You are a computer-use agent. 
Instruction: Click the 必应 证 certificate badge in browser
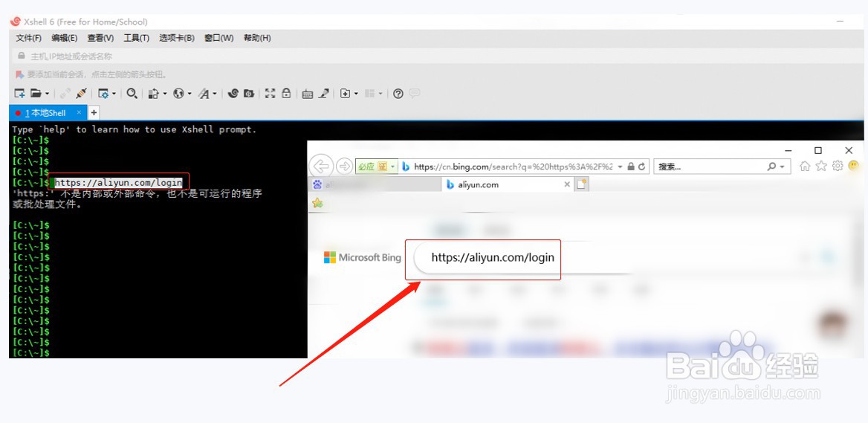377,167
